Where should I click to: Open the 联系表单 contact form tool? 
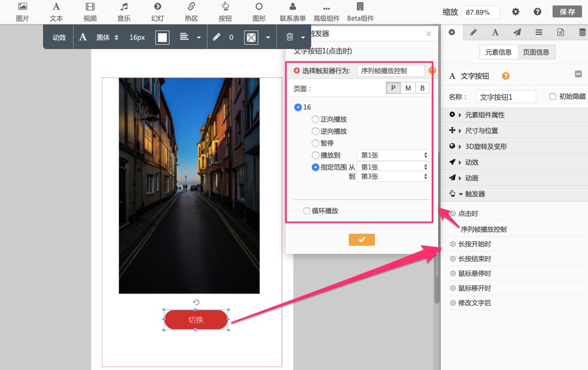click(x=293, y=11)
